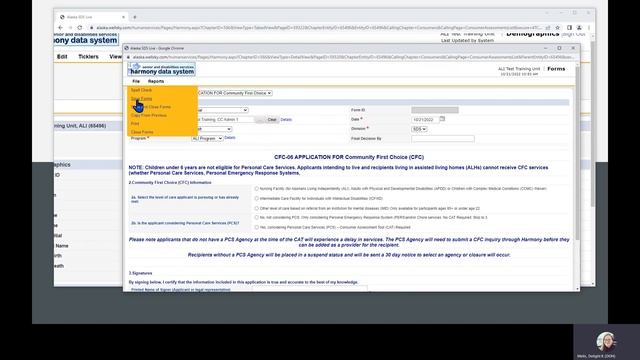Select the Alaska SDS Live browser tab
Screen dimensions: 640x360
tap(92, 17)
